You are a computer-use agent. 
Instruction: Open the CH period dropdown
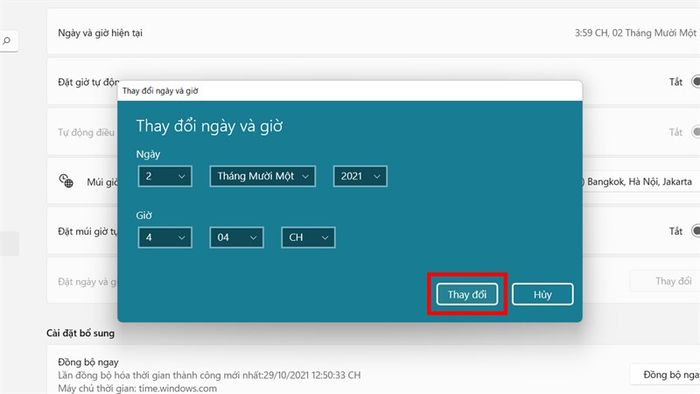pos(308,237)
